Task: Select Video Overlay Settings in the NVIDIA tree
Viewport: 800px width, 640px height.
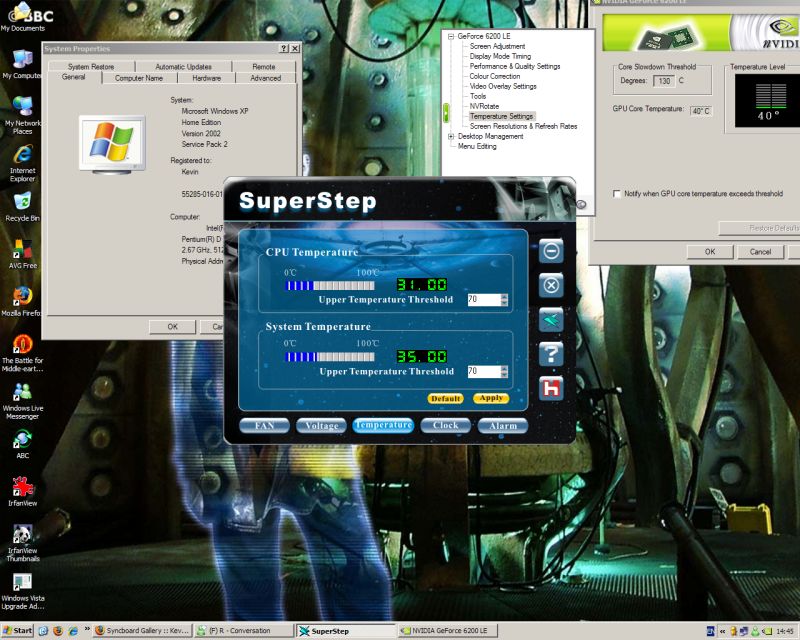Action: 503,86
